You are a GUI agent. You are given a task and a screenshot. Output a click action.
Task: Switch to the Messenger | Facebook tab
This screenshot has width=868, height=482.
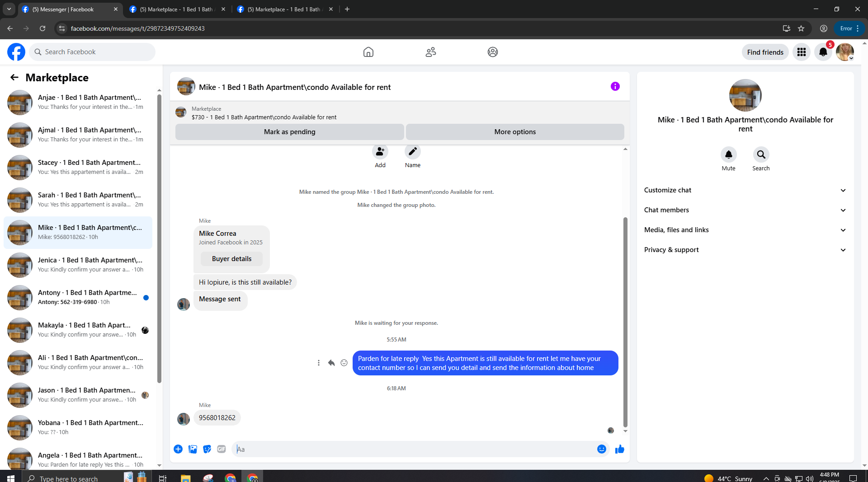70,9
